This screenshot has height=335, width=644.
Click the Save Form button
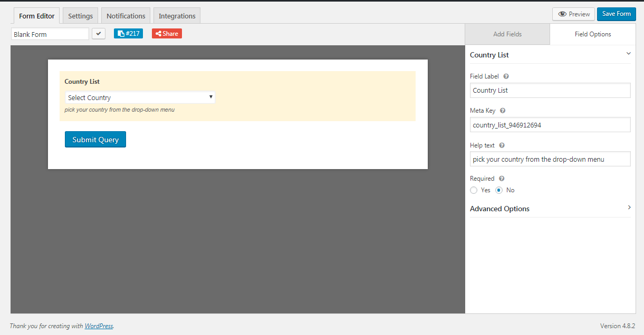point(616,14)
